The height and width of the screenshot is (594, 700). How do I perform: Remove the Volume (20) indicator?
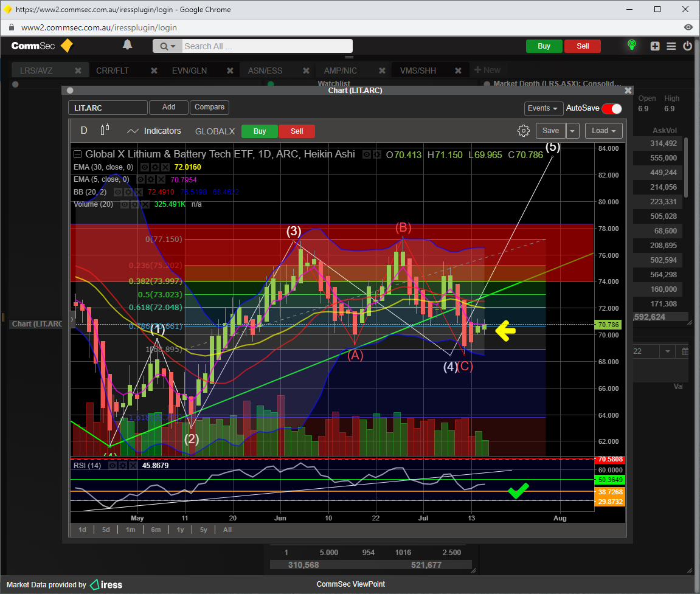tap(145, 204)
